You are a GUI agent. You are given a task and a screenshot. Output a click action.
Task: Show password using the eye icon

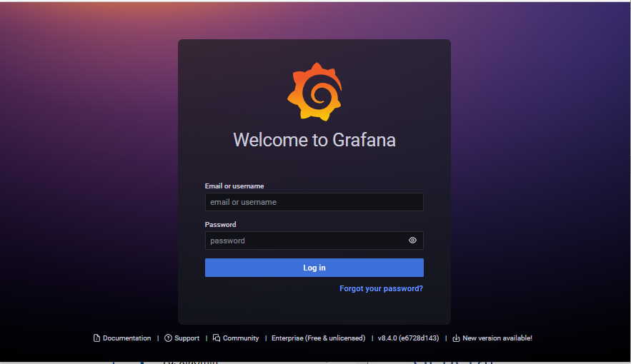point(412,241)
